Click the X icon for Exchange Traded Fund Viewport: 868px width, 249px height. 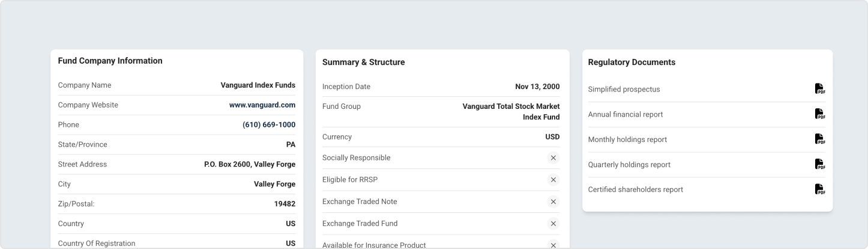pyautogui.click(x=553, y=224)
